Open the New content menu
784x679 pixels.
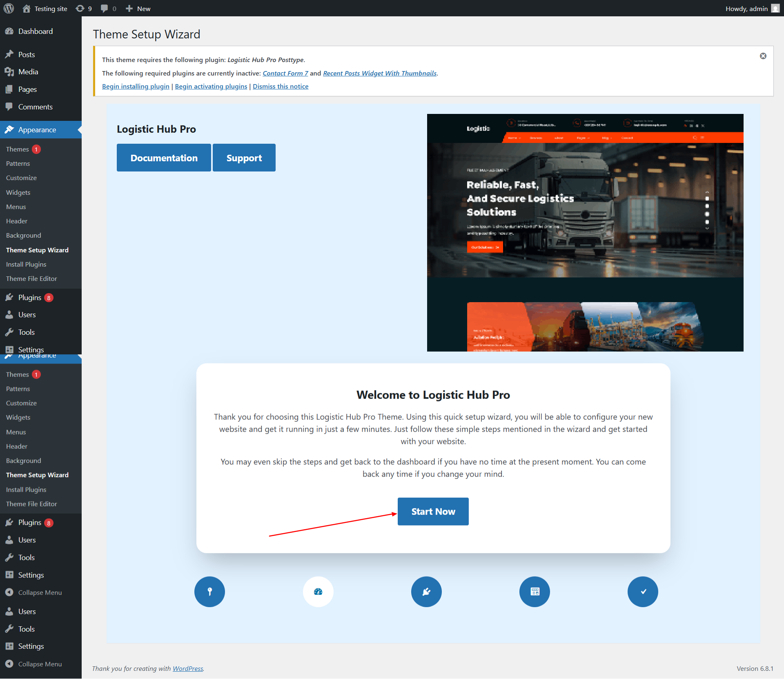pos(138,9)
